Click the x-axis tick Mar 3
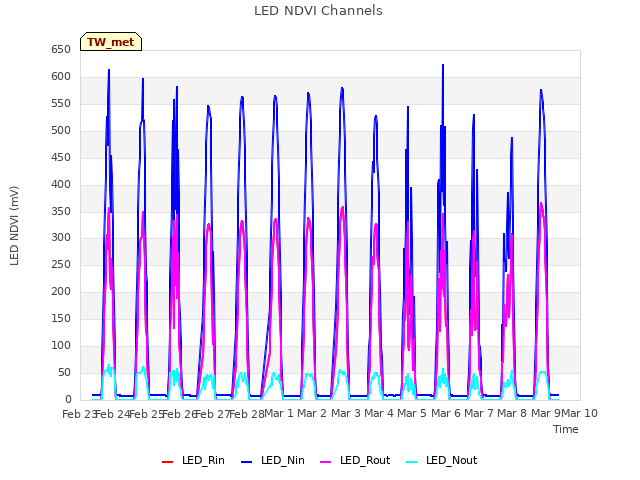This screenshot has height=480, width=640. pyautogui.click(x=346, y=413)
